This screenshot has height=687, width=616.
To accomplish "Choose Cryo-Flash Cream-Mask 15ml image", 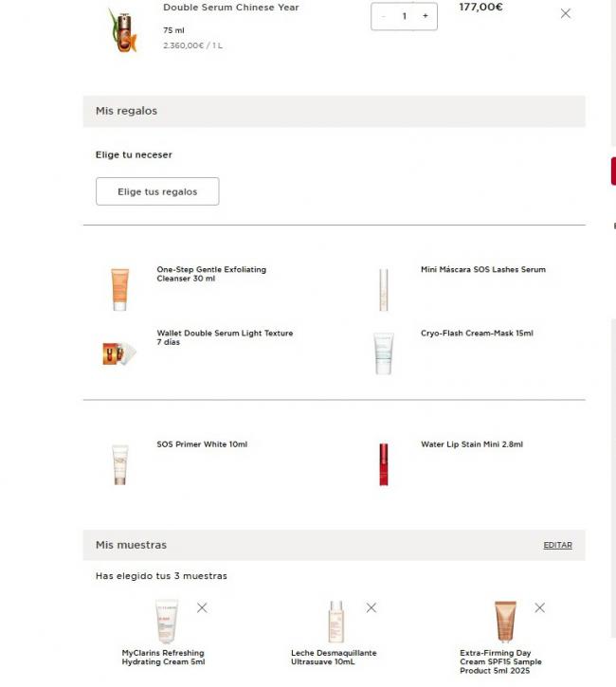I will pyautogui.click(x=384, y=353).
